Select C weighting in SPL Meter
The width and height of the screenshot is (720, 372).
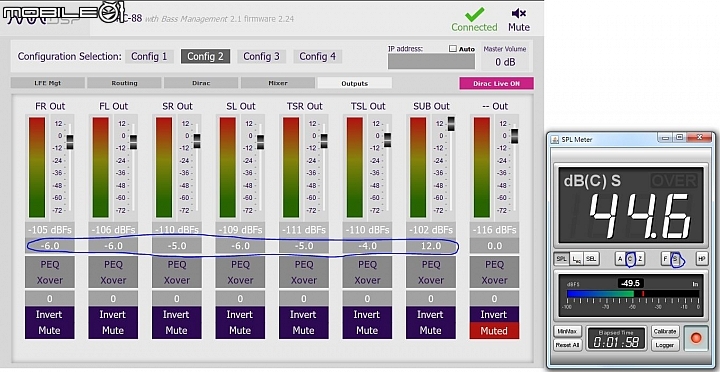click(630, 259)
